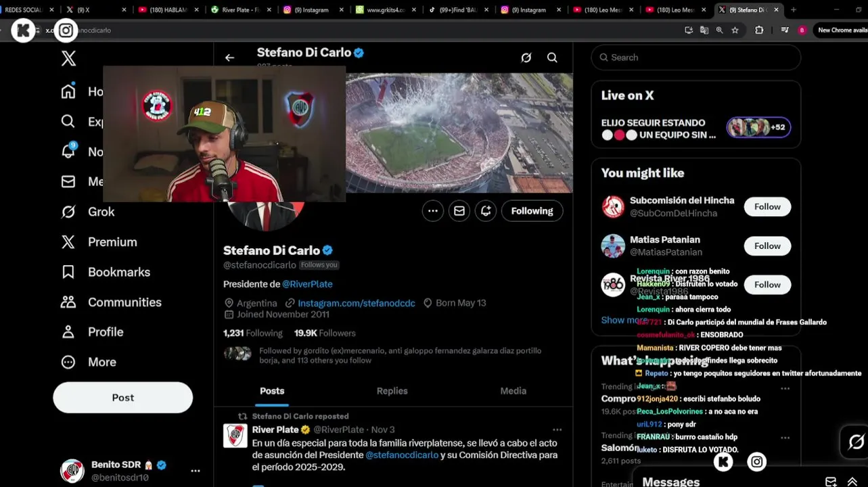Click the X logo in the sidebar

coord(68,58)
